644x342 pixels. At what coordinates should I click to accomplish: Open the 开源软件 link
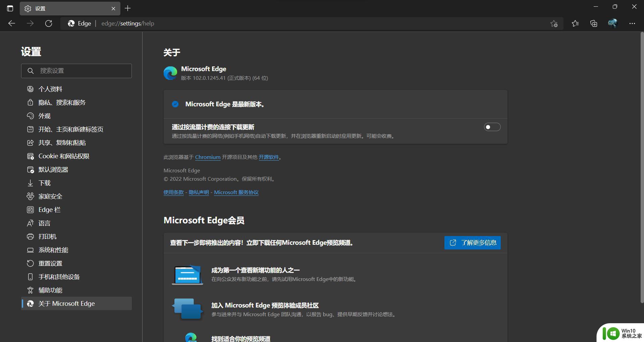[269, 157]
